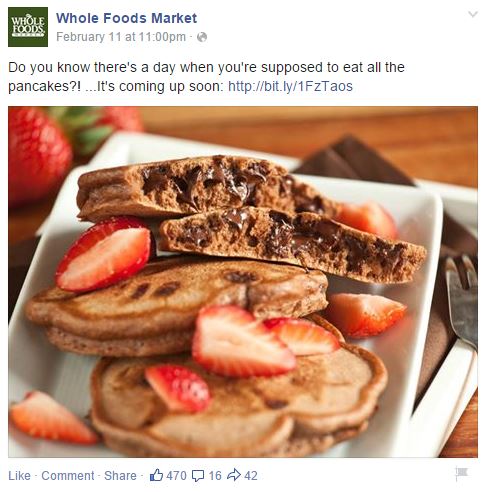Image resolution: width=485 pixels, height=492 pixels.
Task: Click the Comment link under the post
Action: [x=68, y=475]
